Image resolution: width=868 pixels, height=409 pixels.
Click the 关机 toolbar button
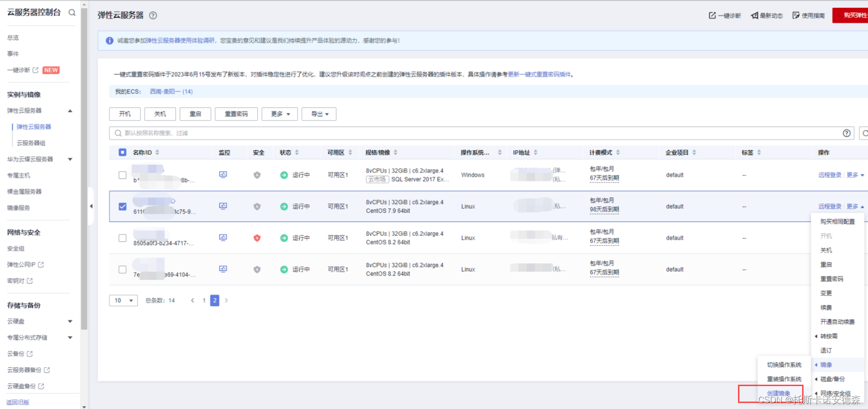click(x=160, y=114)
